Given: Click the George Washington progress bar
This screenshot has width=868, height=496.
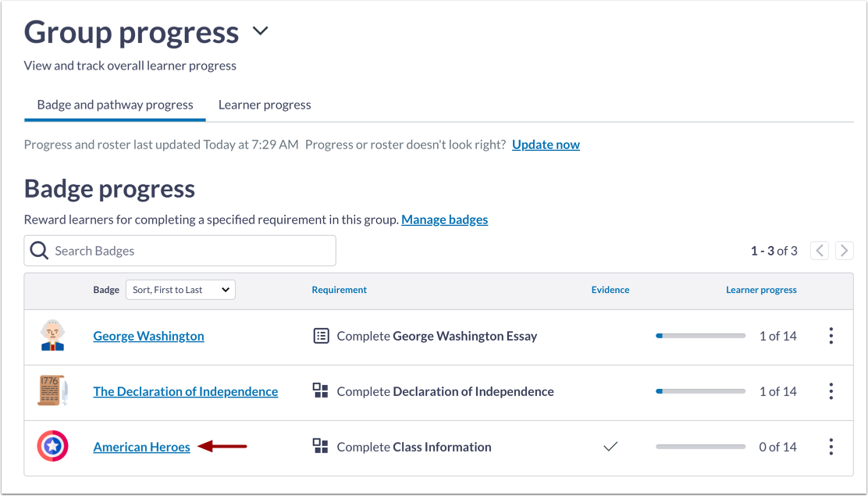Looking at the screenshot, I should pyautogui.click(x=700, y=336).
